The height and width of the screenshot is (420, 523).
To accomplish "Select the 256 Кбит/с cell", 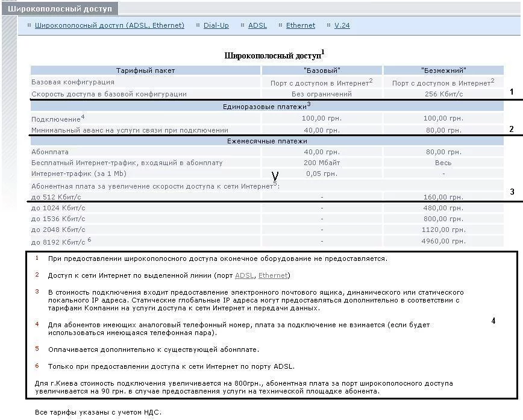I will [x=443, y=94].
